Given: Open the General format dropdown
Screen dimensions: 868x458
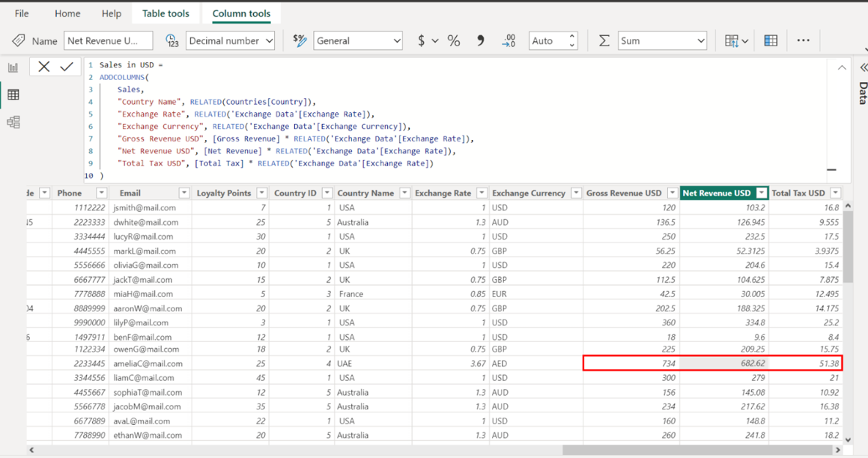Looking at the screenshot, I should pos(358,41).
